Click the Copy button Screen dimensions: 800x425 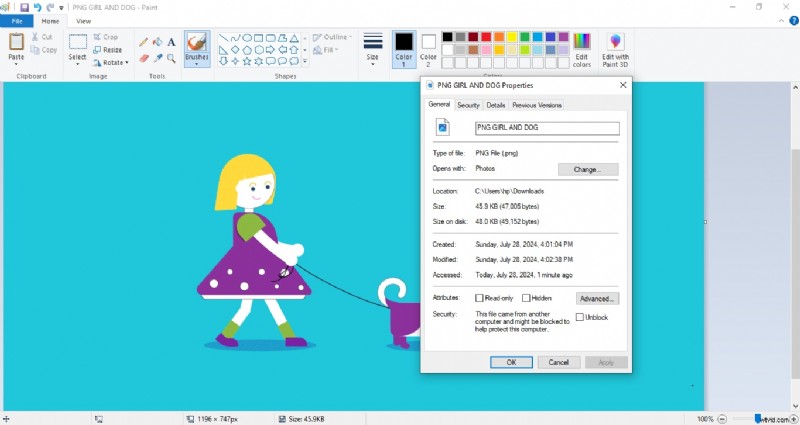point(44,49)
